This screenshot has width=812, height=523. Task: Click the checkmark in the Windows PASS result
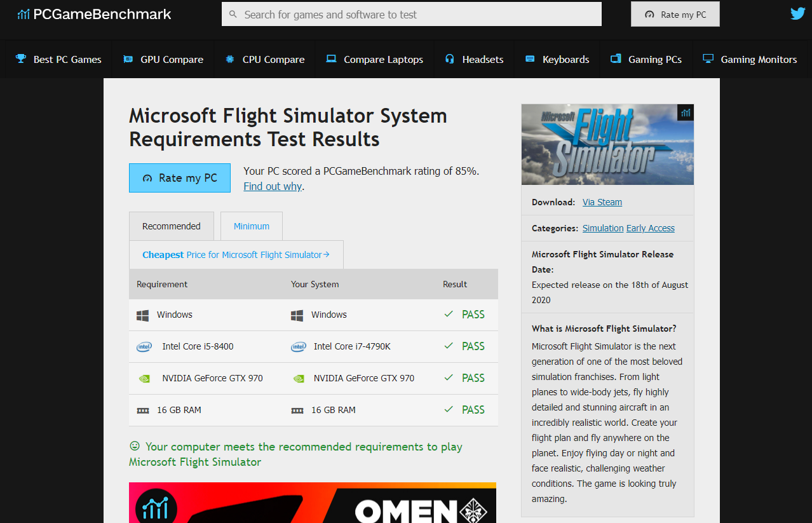pyautogui.click(x=449, y=315)
